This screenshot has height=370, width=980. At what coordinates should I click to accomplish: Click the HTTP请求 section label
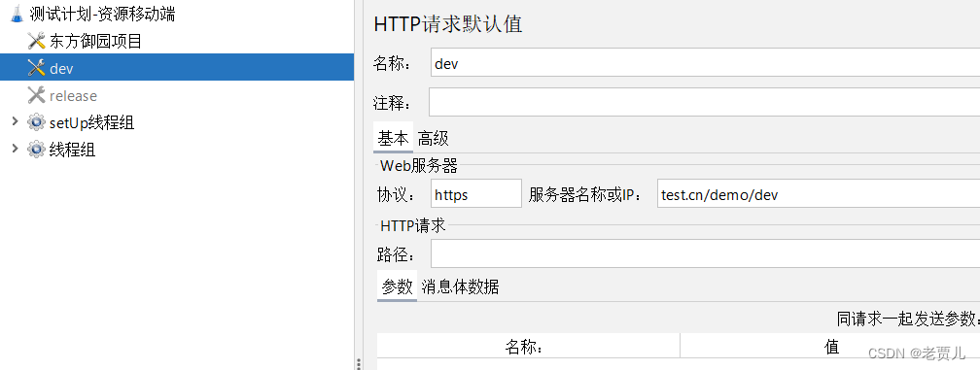click(412, 225)
